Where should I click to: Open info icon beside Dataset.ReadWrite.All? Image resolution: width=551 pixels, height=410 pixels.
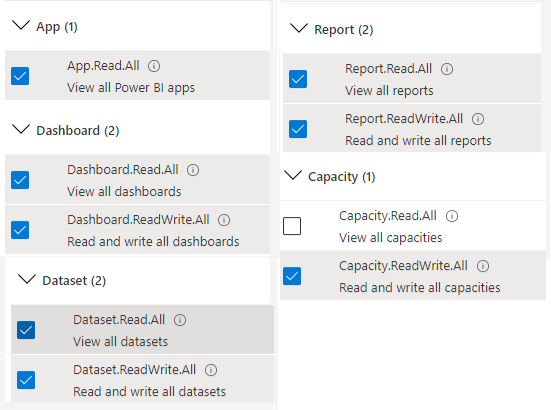(211, 370)
